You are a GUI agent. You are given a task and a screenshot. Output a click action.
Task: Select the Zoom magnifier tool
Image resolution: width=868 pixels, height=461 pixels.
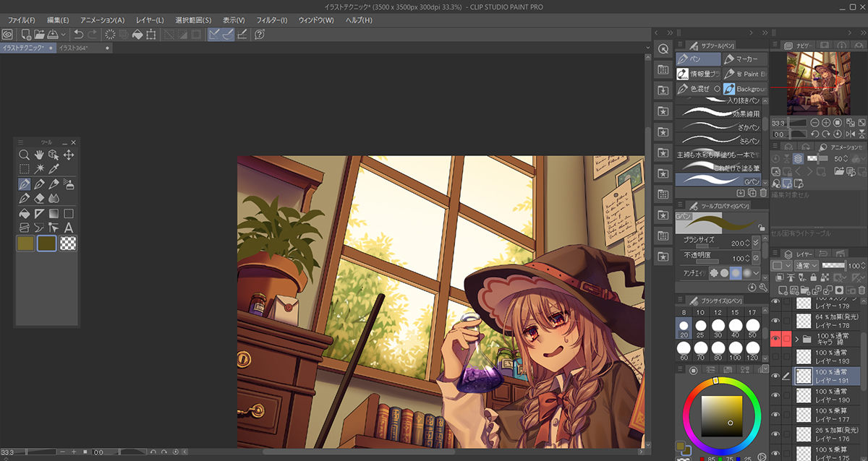tap(24, 155)
